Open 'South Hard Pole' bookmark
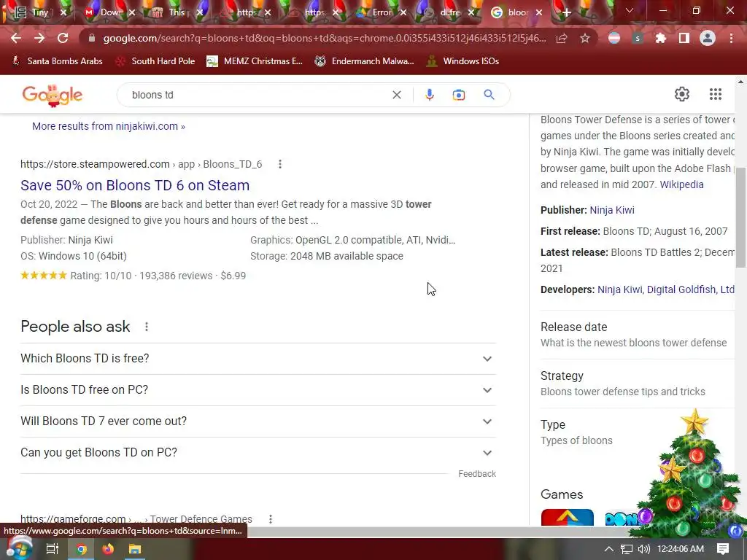 [156, 61]
